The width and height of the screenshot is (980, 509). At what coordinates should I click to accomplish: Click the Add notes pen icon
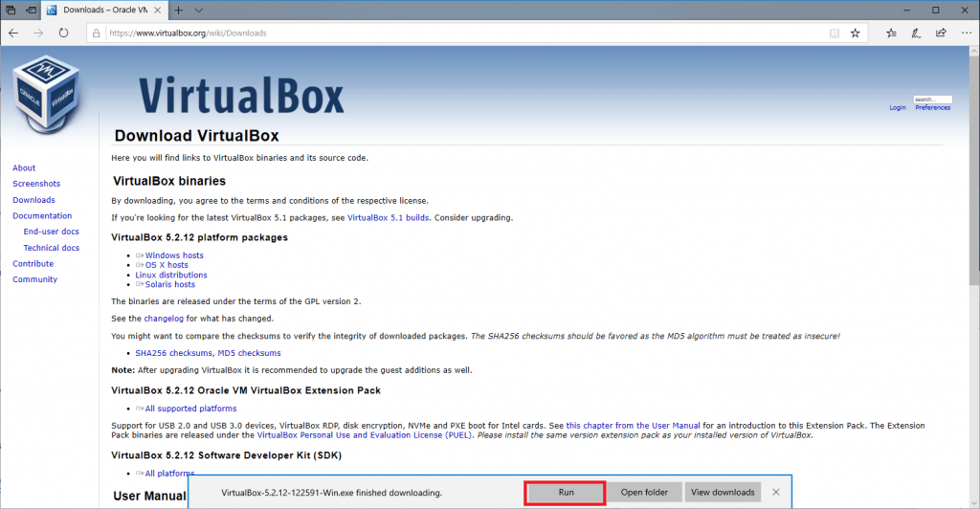(917, 33)
